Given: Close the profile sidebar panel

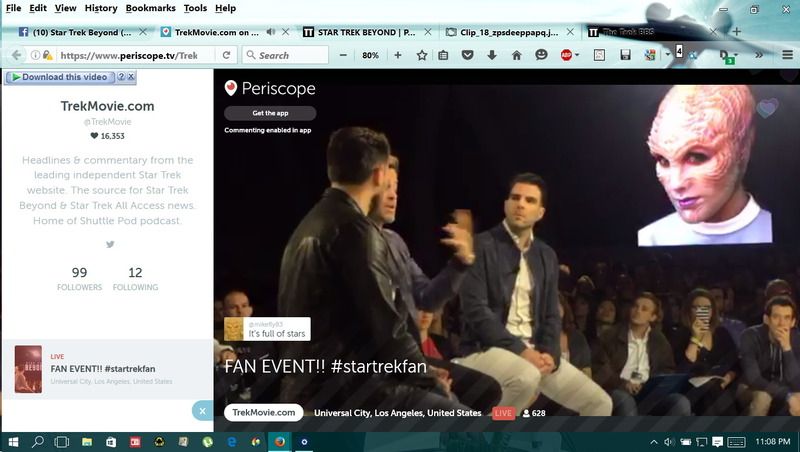Looking at the screenshot, I should (x=202, y=411).
